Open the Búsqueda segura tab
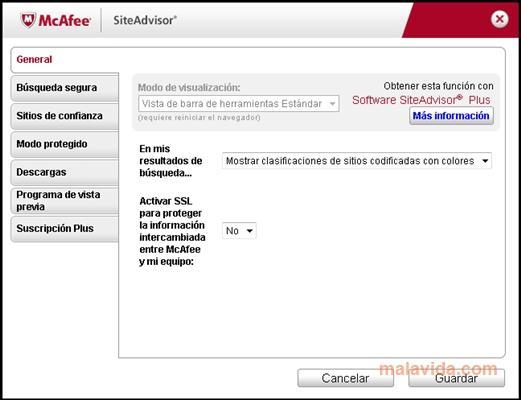This screenshot has height=400, width=521. coord(65,88)
